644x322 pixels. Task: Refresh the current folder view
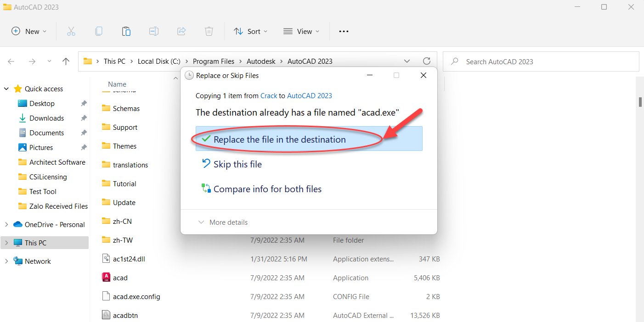(x=426, y=61)
